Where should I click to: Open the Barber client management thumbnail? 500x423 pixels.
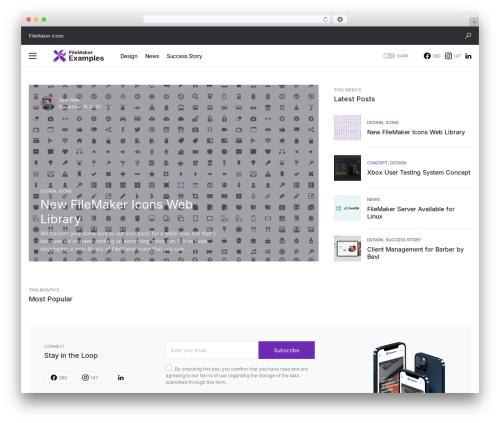click(x=347, y=248)
